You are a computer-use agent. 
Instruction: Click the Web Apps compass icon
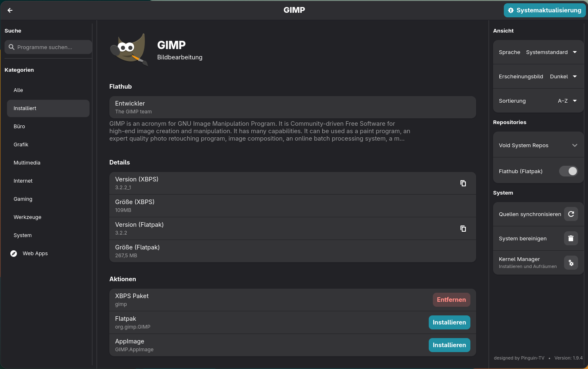[x=14, y=254]
